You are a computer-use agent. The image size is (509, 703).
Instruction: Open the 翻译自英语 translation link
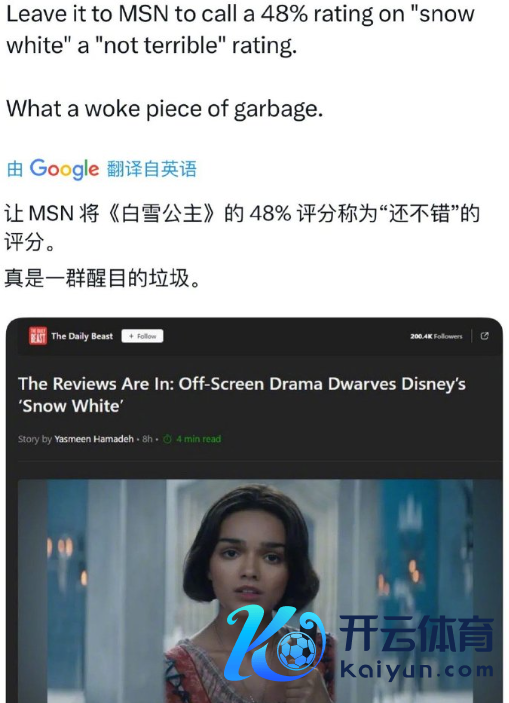tap(152, 169)
